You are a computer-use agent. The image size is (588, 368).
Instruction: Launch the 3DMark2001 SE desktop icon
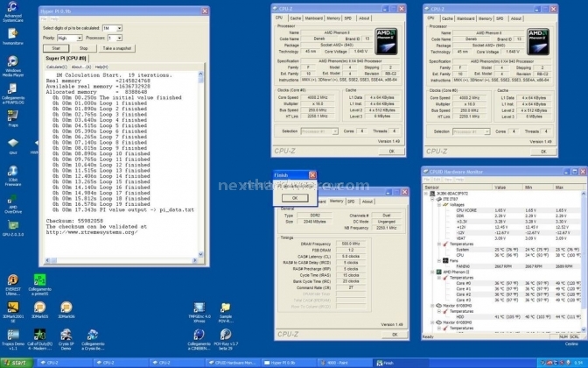click(13, 313)
